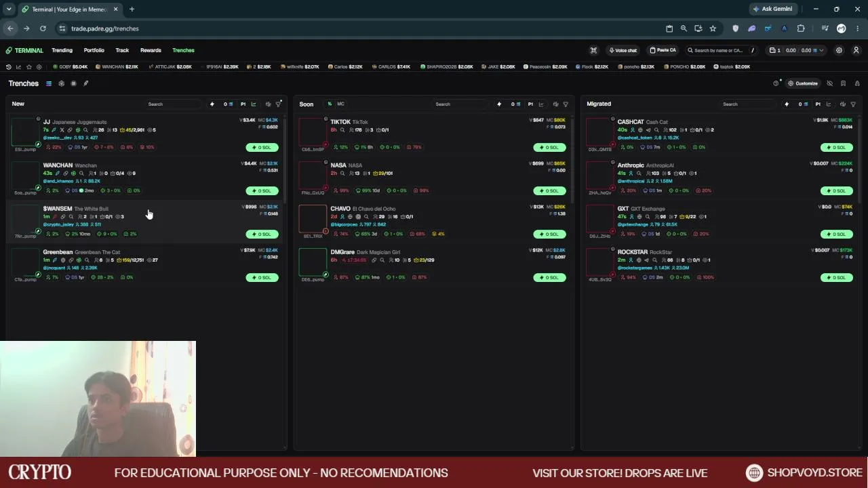This screenshot has width=868, height=488.
Task: Click the Paste CA button
Action: click(x=663, y=50)
